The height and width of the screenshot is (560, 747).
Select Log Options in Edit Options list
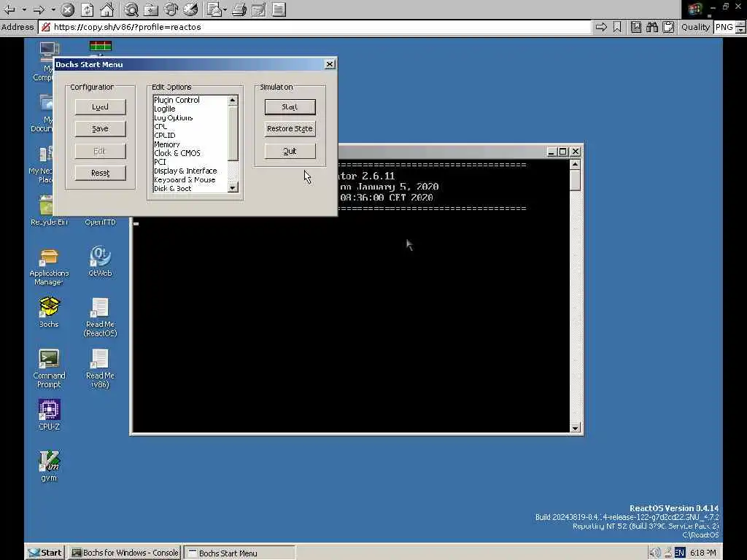[173, 117]
